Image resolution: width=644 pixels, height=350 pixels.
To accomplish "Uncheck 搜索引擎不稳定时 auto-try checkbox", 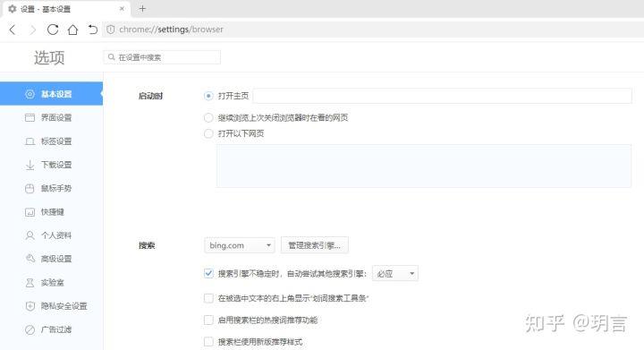I will pyautogui.click(x=208, y=274).
